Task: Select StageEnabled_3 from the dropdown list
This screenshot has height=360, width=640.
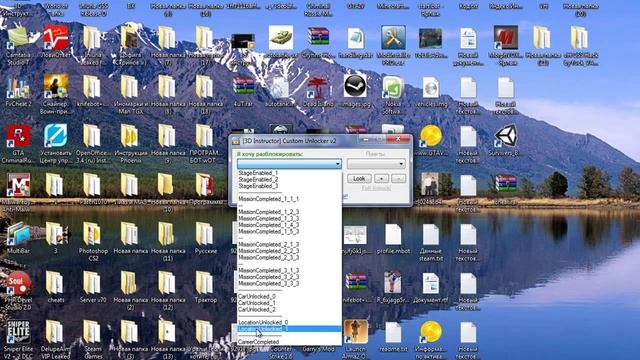Action: tap(258, 186)
